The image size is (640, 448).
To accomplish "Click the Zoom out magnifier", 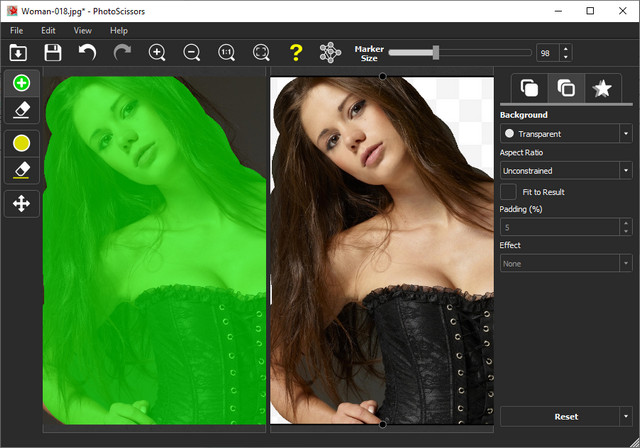I will coord(192,52).
